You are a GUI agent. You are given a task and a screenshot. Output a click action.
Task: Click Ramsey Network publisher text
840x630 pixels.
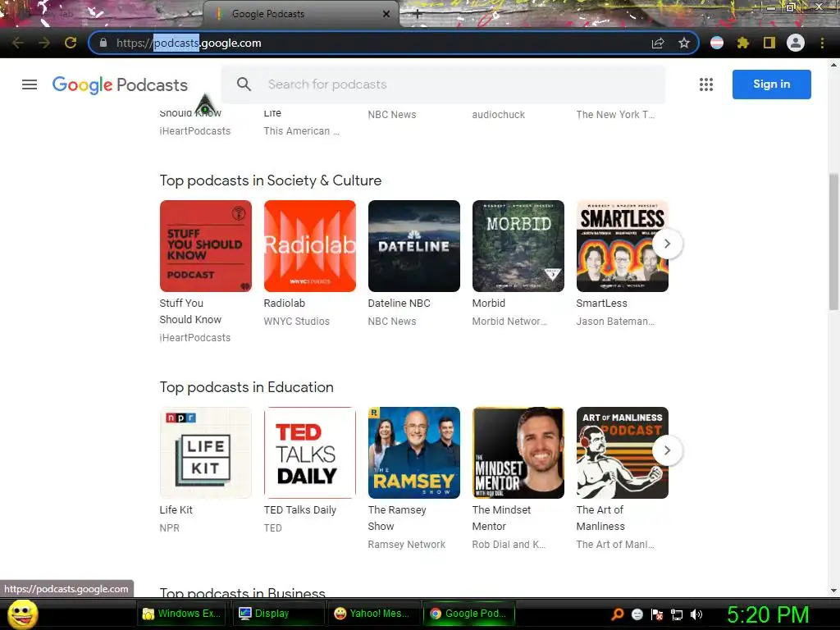407,545
